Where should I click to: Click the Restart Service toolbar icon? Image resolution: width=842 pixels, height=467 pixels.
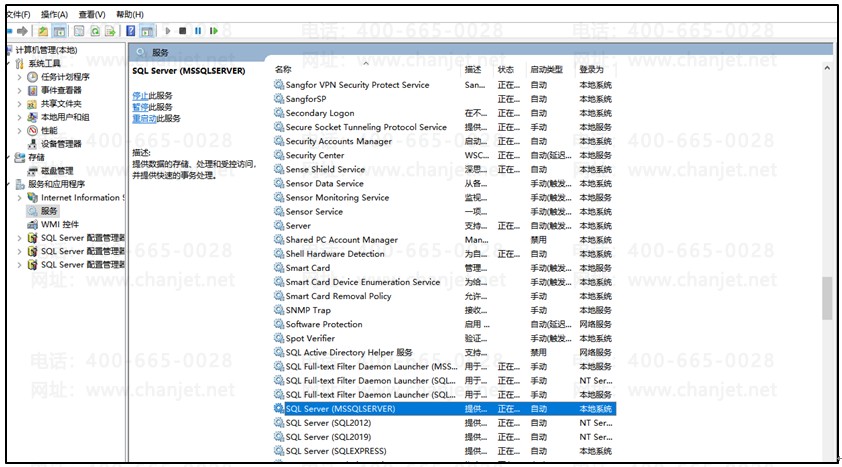(x=214, y=31)
